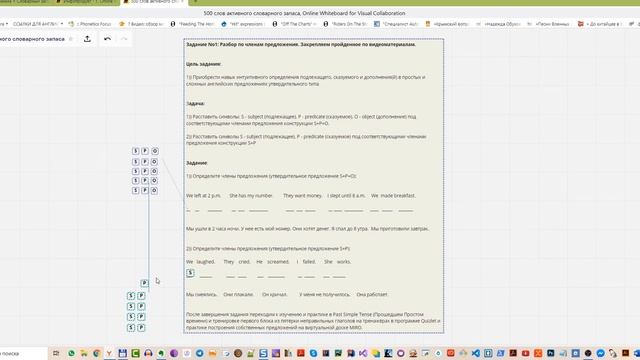Select the S tile in the topmost S-P-O row
The height and width of the screenshot is (360, 640).
pyautogui.click(x=136, y=151)
